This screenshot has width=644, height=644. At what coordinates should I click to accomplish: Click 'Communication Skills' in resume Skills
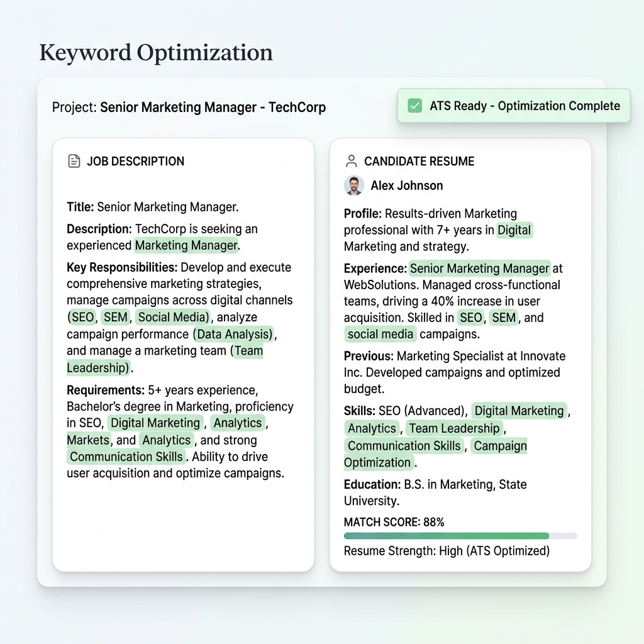point(404,445)
